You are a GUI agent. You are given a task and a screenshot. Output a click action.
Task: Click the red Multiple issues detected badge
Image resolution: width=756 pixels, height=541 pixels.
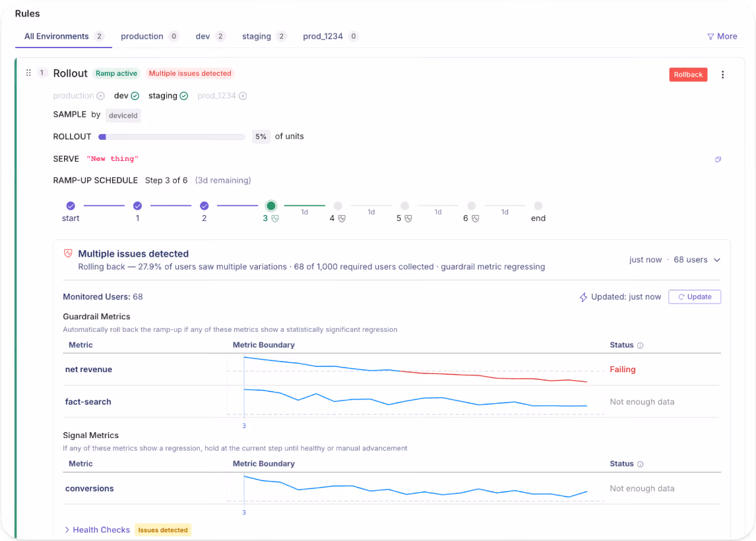click(190, 73)
